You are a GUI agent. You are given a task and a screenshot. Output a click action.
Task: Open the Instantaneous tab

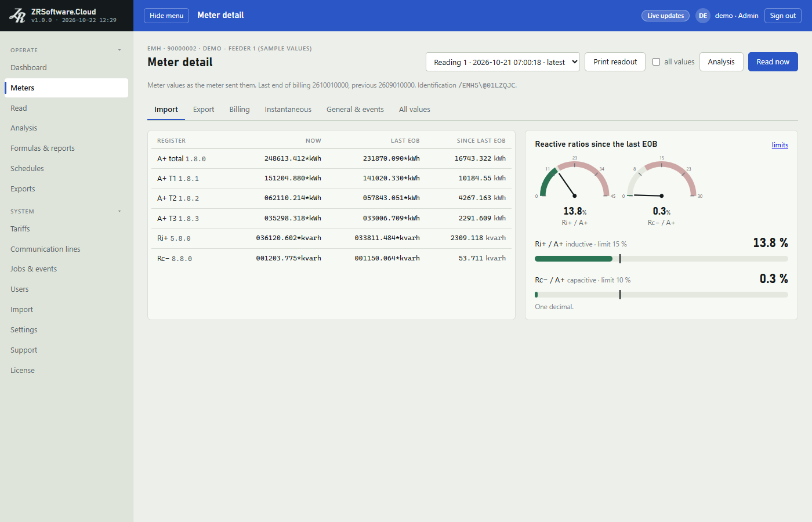click(288, 110)
